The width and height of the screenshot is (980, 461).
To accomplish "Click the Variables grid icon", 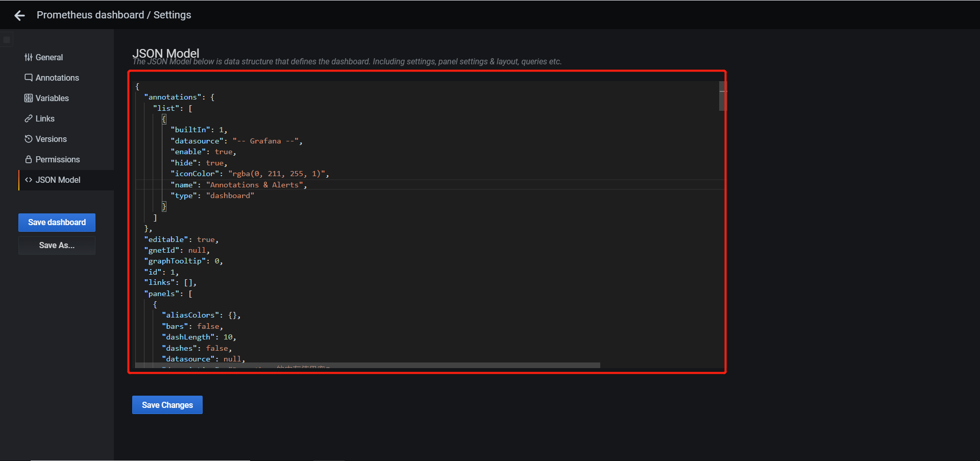I will (29, 98).
